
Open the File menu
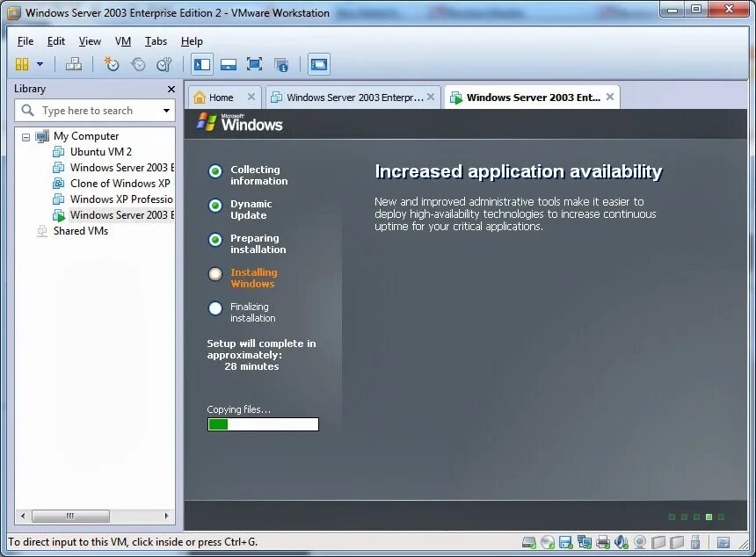point(25,41)
